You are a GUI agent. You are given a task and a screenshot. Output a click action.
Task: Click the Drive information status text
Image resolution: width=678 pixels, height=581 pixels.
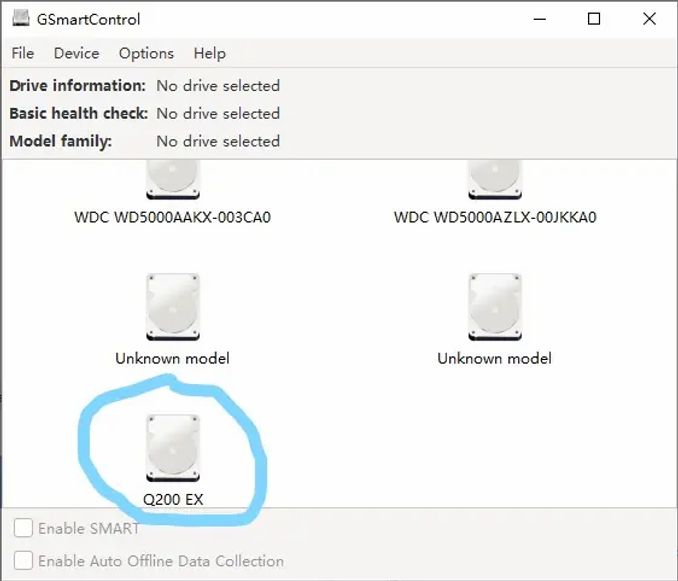tap(218, 86)
